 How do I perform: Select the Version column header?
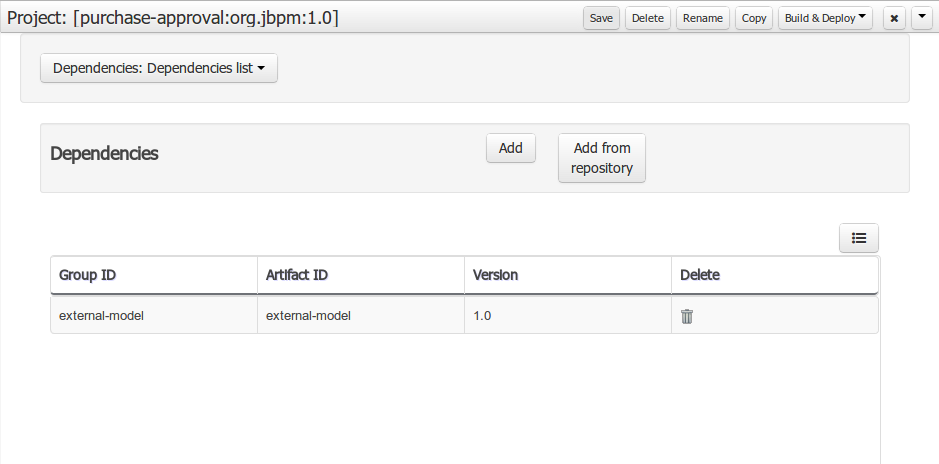coord(495,275)
